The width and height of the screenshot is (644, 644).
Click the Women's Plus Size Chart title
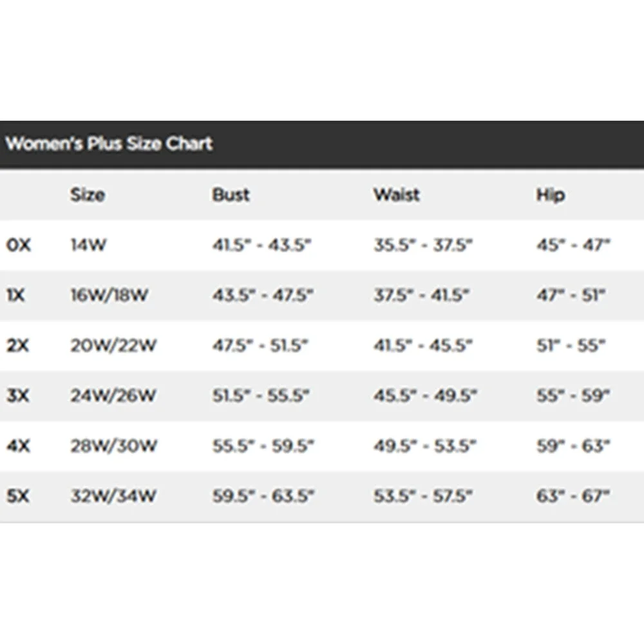(109, 144)
